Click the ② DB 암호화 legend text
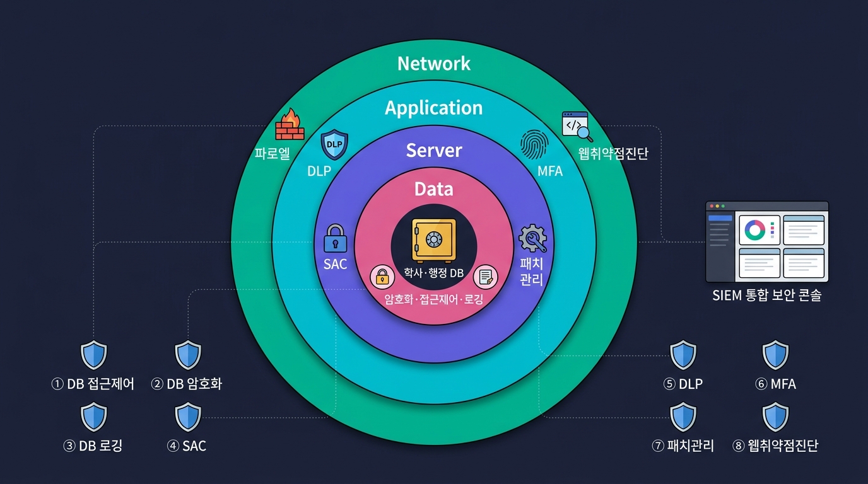 point(187,384)
